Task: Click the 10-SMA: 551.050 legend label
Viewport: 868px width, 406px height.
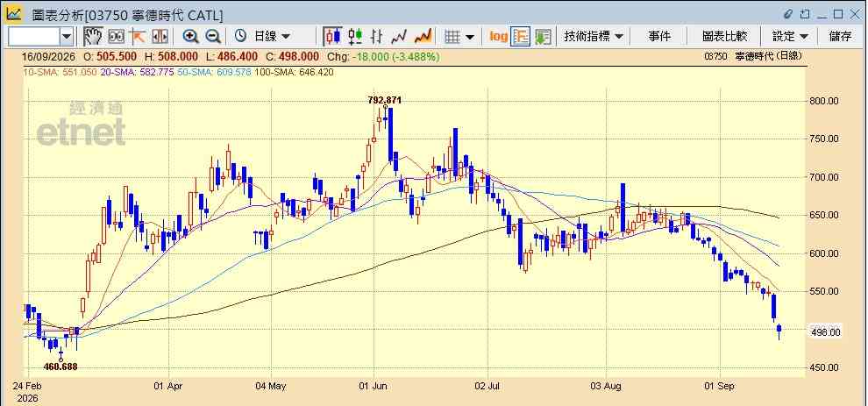Action: [x=60, y=72]
